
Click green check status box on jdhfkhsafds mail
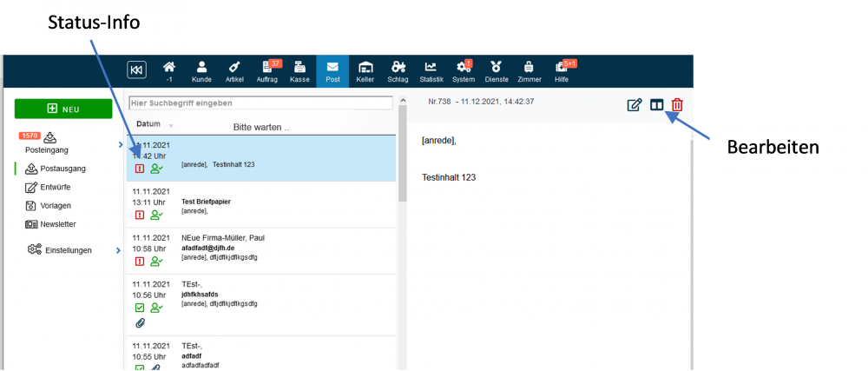140,308
